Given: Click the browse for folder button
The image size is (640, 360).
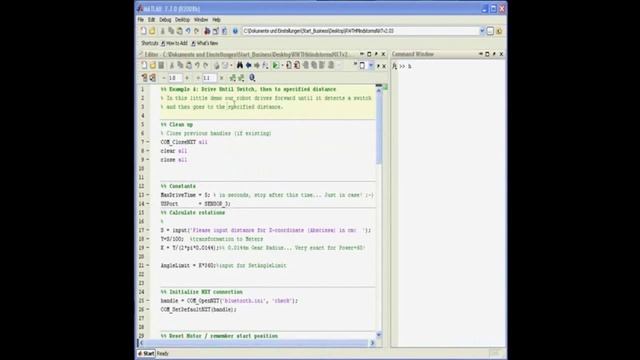Looking at the screenshot, I should (490, 31).
